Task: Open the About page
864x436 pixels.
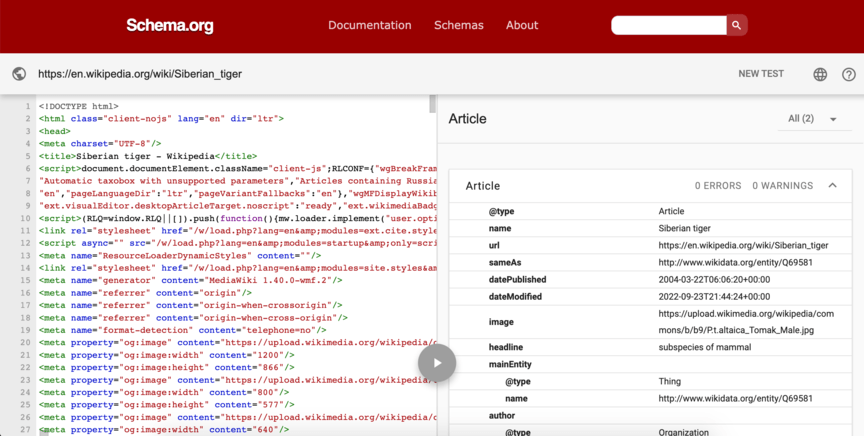Action: (522, 25)
